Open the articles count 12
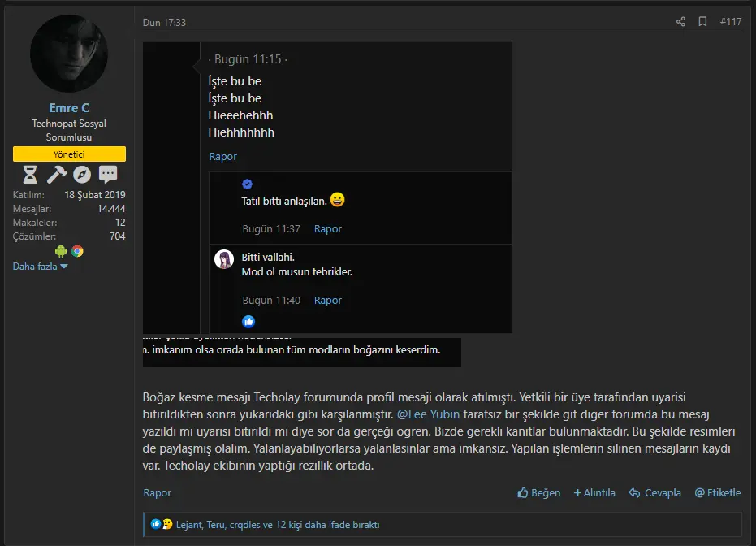756x546 pixels. 120,223
